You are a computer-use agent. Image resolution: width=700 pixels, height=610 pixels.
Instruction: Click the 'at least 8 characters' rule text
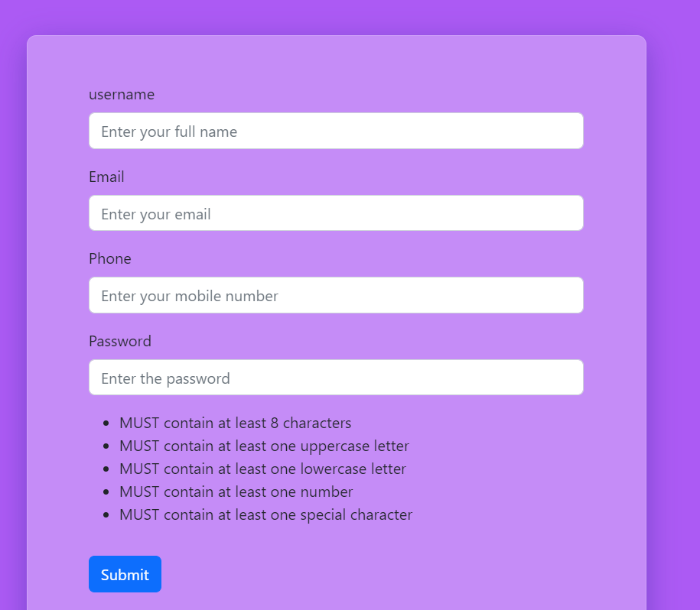(285, 423)
